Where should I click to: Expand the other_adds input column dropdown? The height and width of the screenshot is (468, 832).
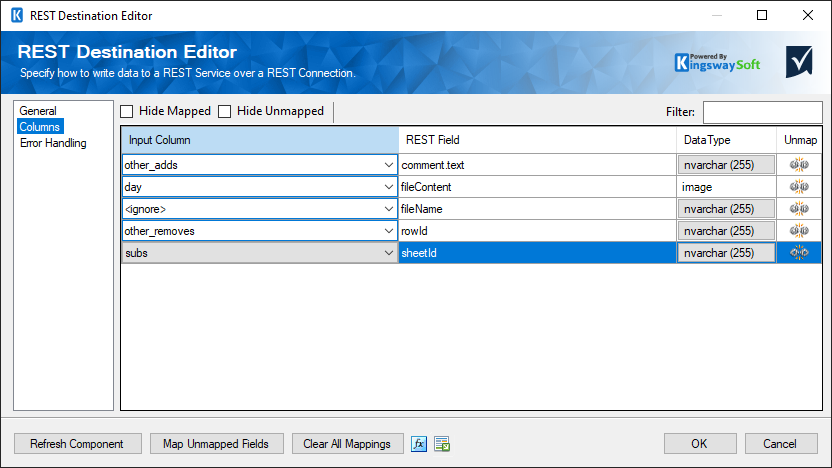coord(388,165)
